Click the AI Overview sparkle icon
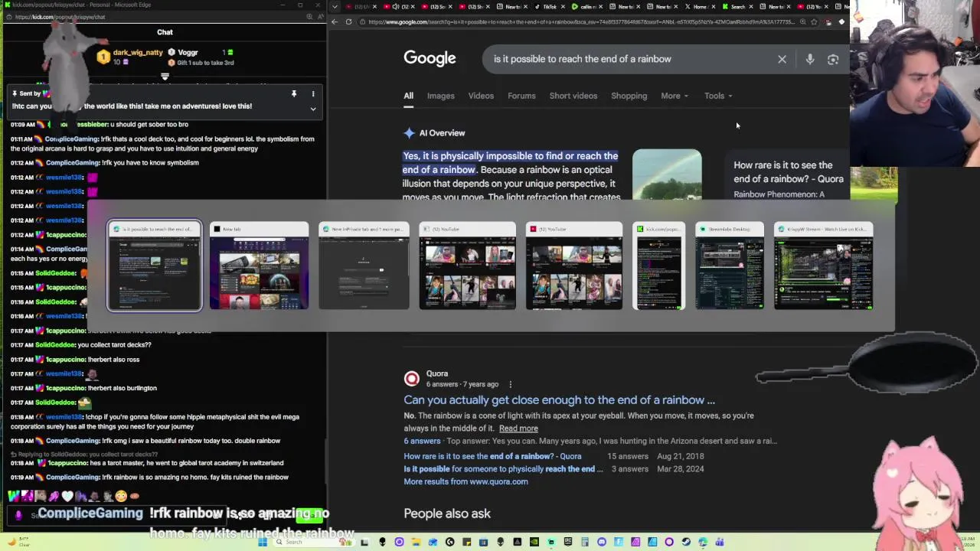 click(x=410, y=133)
